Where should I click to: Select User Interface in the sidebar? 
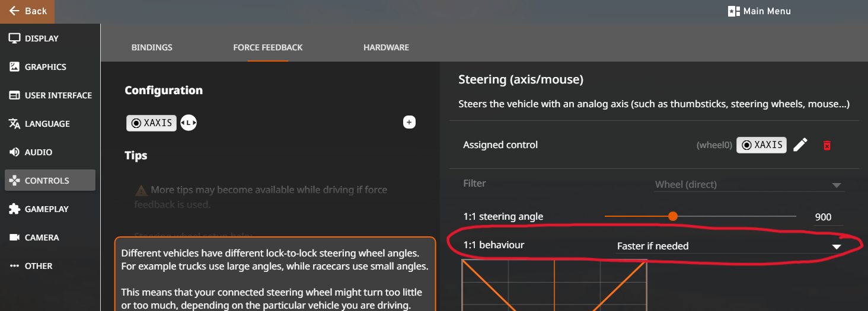coord(58,95)
